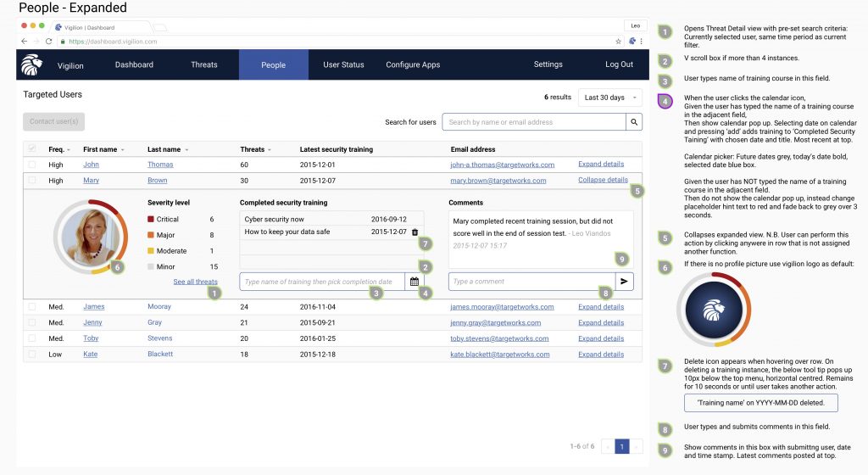Collapse details for Mary Brown

[x=603, y=180]
